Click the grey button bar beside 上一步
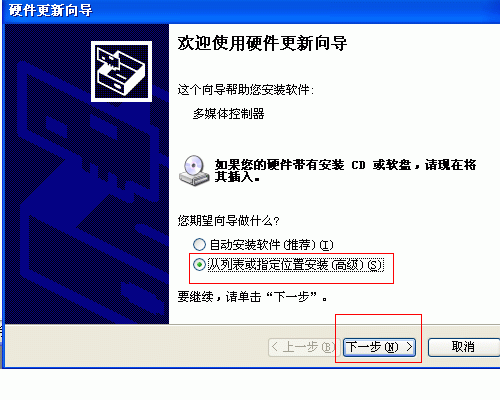Screen dimensions: 500x400 pyautogui.click(x=133, y=347)
